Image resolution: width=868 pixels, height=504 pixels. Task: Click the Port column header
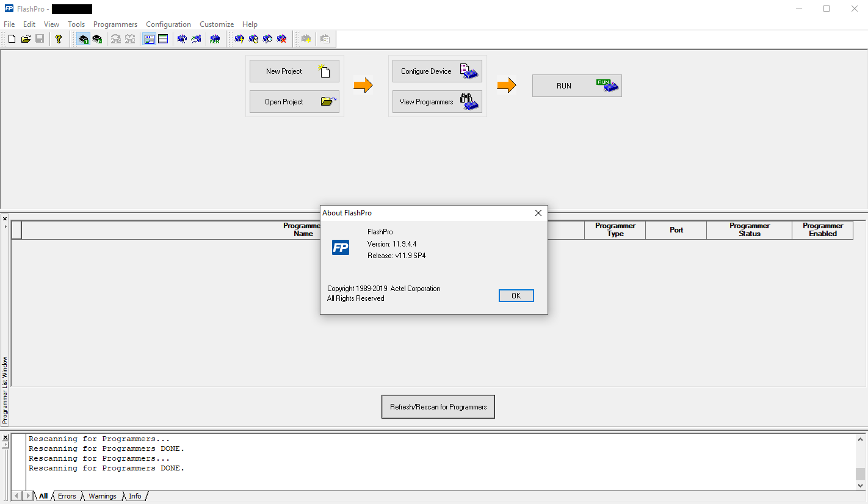[676, 230]
